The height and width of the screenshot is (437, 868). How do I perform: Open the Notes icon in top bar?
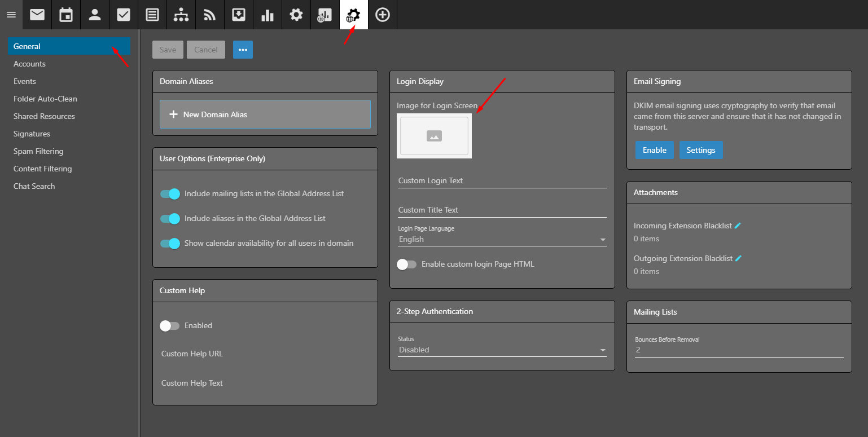click(152, 15)
